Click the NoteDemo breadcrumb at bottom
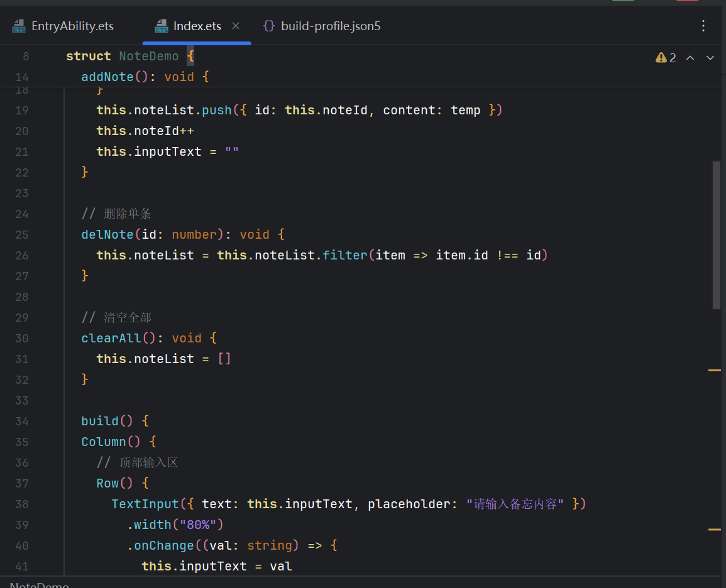Screen dimensions: 726x588 tap(40, 585)
